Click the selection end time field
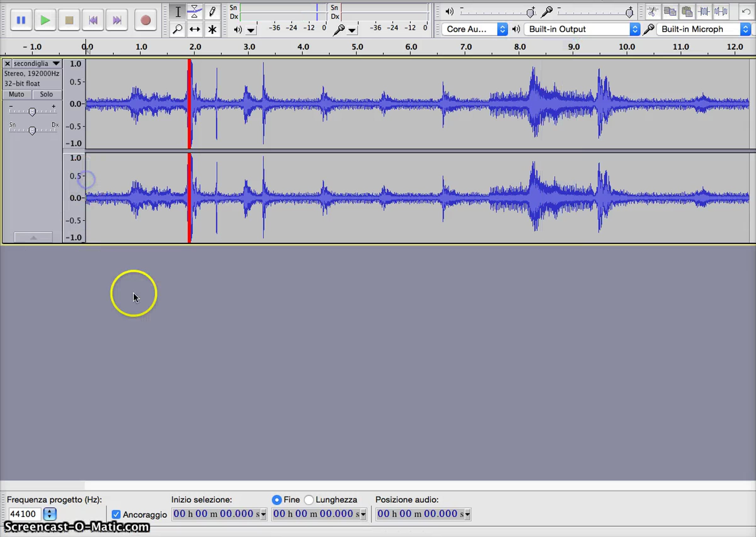The width and height of the screenshot is (756, 537). 316,514
